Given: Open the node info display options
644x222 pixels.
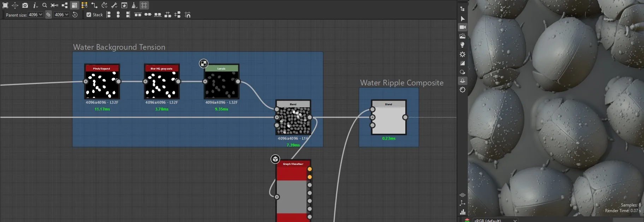Looking at the screenshot, I should [x=35, y=5].
